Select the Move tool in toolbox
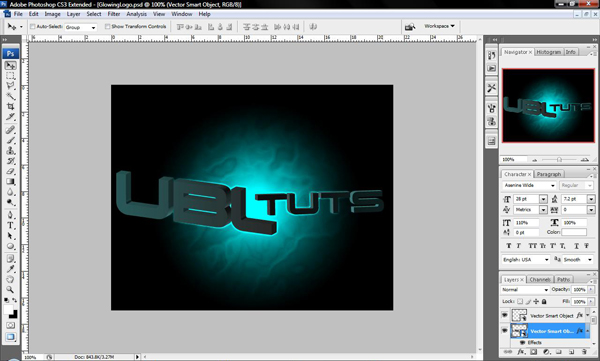This screenshot has height=361, width=600. [x=10, y=66]
